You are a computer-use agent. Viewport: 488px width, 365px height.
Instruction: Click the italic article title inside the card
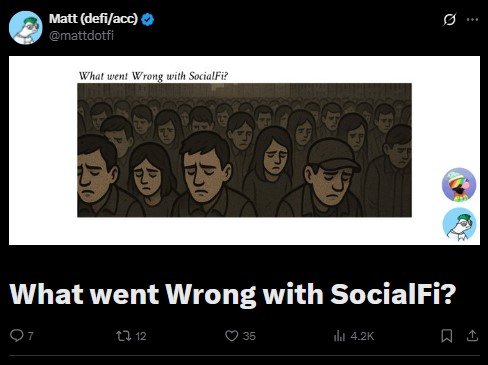tap(153, 76)
